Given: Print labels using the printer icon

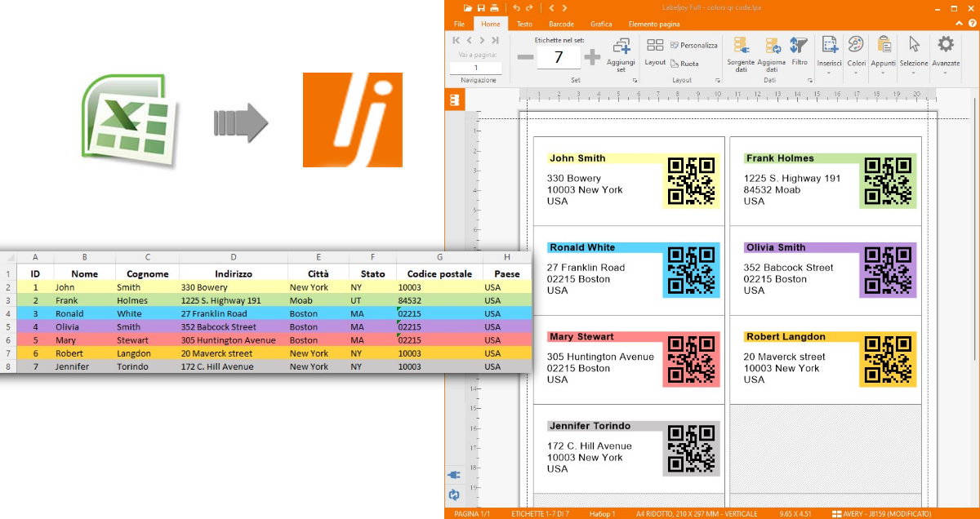Looking at the screenshot, I should pos(495,7).
